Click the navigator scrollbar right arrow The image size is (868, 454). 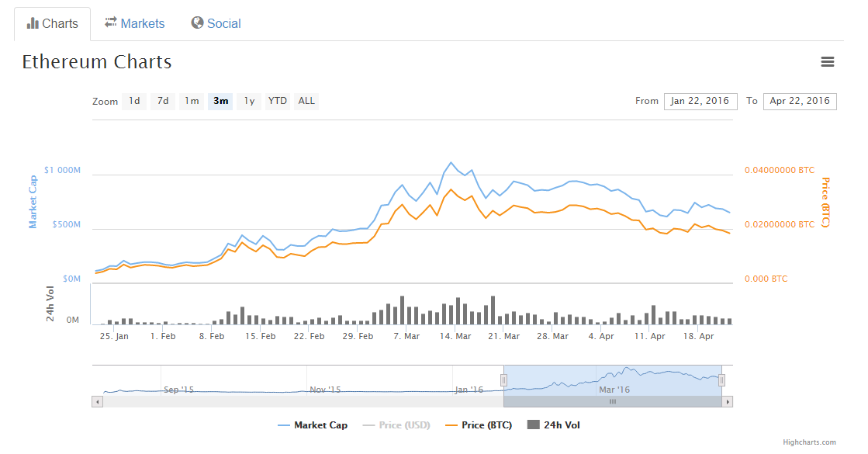pos(728,401)
